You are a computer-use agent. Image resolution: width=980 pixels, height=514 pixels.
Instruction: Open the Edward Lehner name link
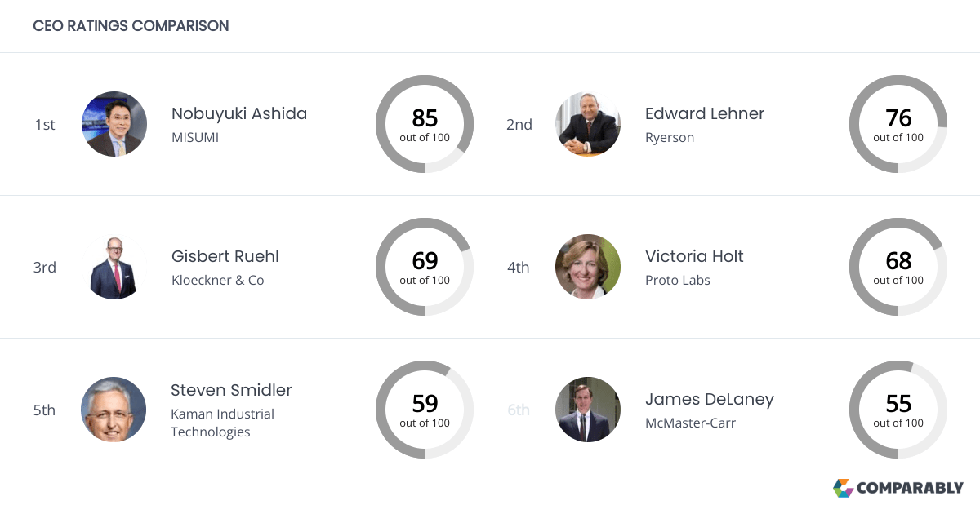pos(705,113)
